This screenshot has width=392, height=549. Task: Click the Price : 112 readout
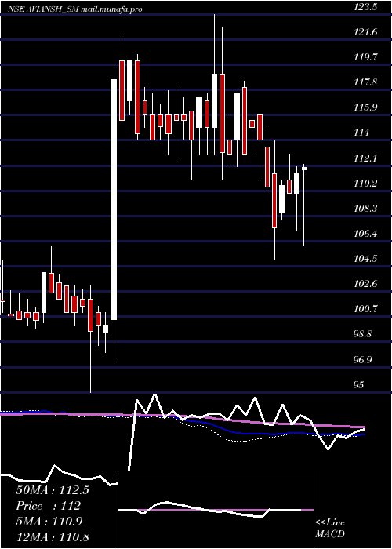coord(49,506)
